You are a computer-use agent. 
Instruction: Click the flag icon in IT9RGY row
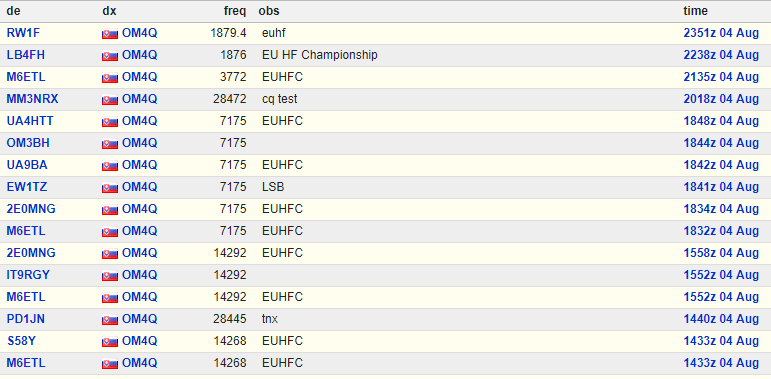(x=110, y=276)
